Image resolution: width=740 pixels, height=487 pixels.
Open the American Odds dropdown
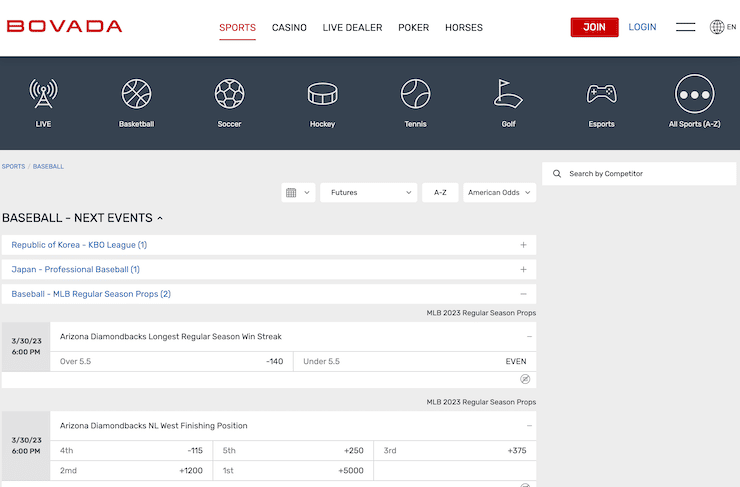click(499, 193)
